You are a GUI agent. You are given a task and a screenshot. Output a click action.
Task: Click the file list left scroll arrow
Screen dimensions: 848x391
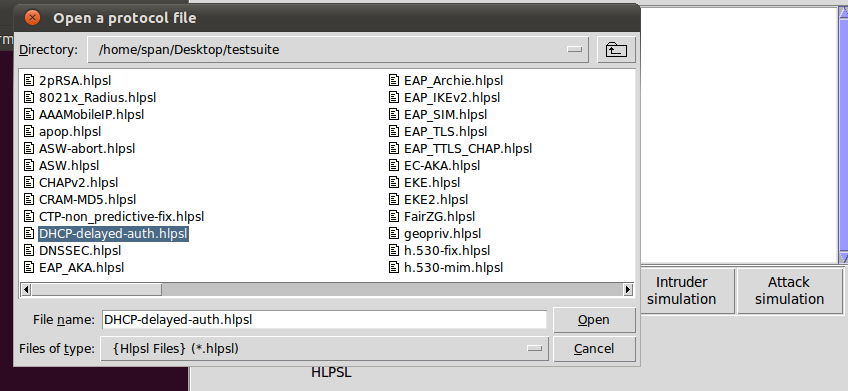tap(25, 290)
